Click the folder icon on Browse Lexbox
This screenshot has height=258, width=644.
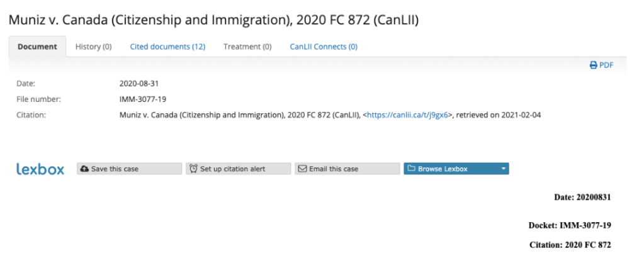click(411, 169)
